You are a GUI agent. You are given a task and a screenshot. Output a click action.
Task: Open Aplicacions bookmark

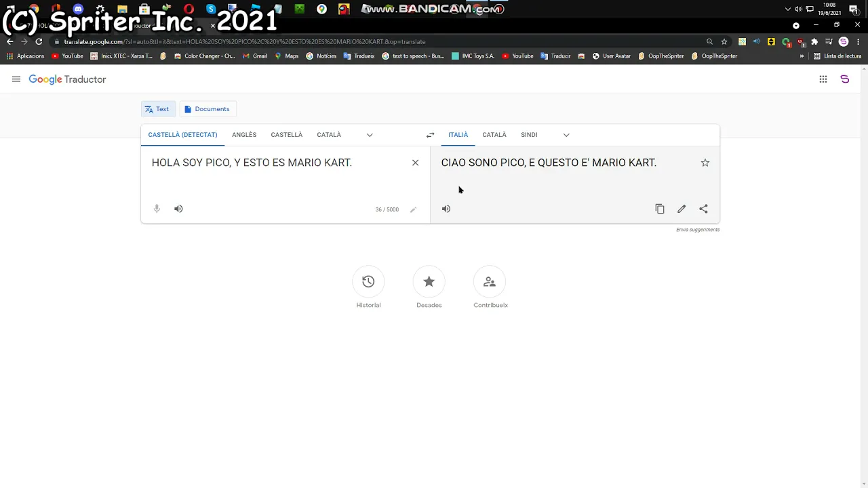[x=26, y=56]
